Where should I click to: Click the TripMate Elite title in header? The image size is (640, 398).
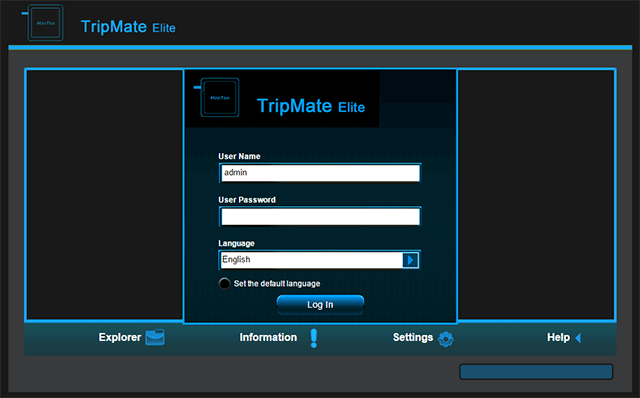[128, 27]
